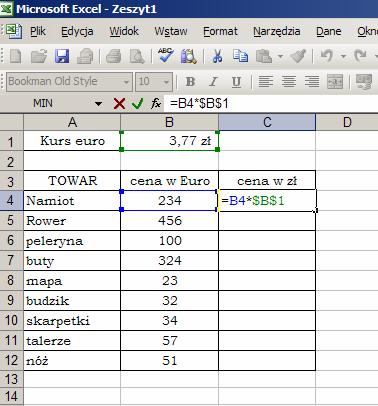Click the peleryna cell
Screen dimensions: 378x406
pos(72,241)
